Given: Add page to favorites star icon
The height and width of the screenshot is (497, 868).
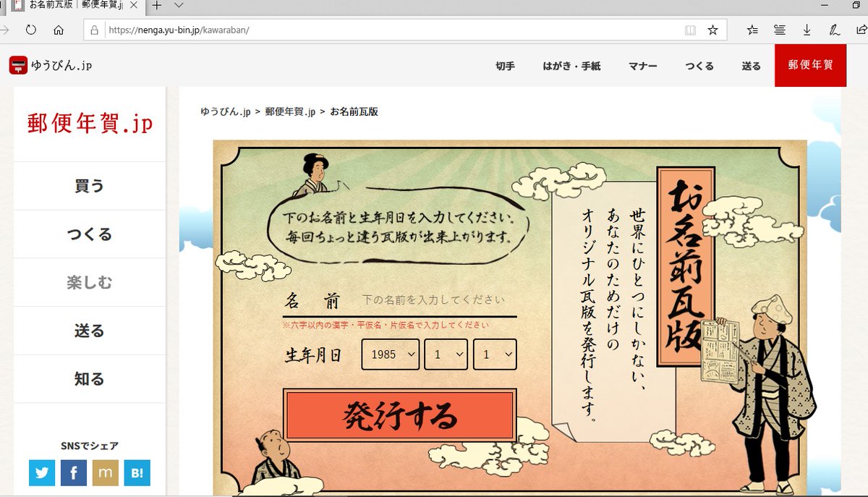Looking at the screenshot, I should (712, 30).
